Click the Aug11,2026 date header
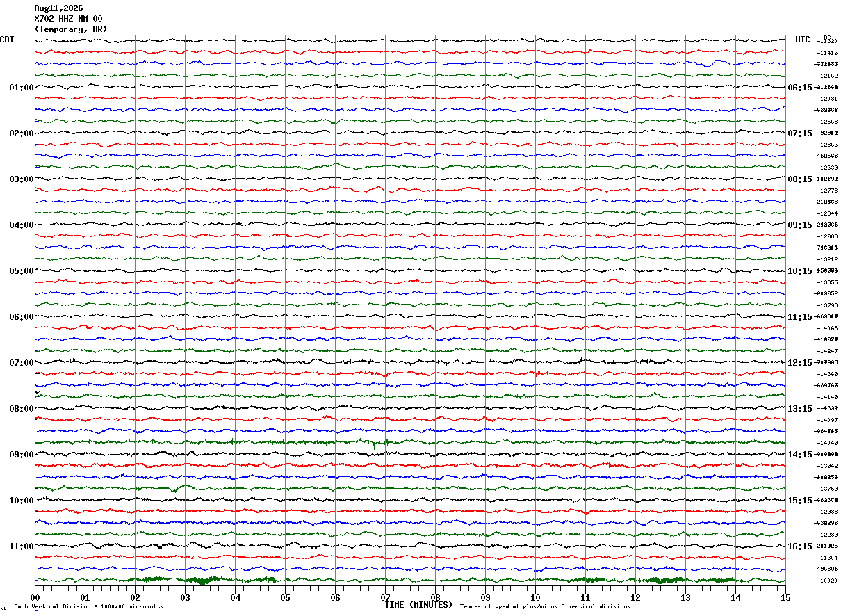 click(x=58, y=8)
